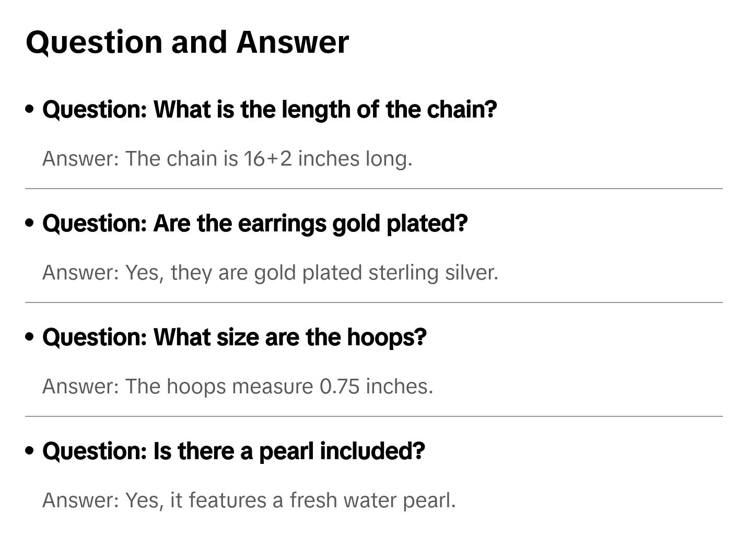Click the bullet next to the hoops question
The width and height of the screenshot is (748, 560).
(x=30, y=337)
